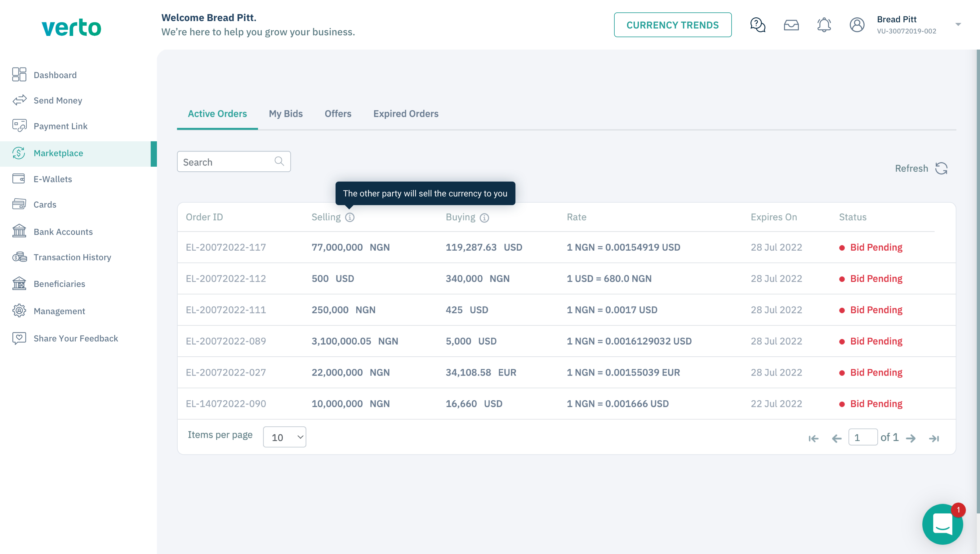Open the inbox tray icon

(x=791, y=25)
